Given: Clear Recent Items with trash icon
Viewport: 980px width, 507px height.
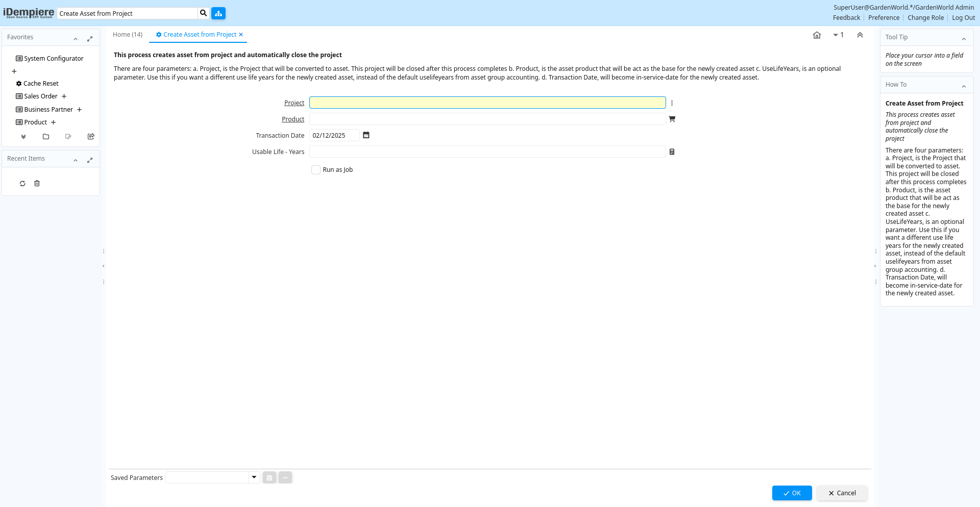Looking at the screenshot, I should [x=37, y=184].
